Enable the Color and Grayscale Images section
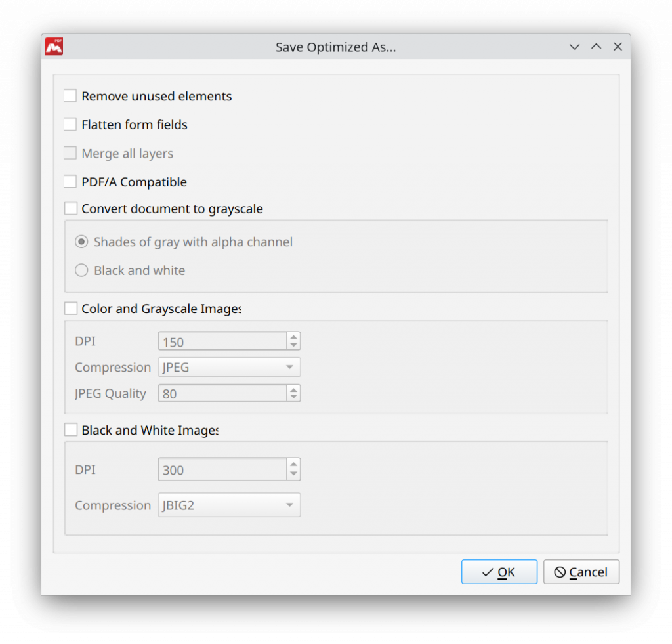The width and height of the screenshot is (672, 644). click(70, 308)
